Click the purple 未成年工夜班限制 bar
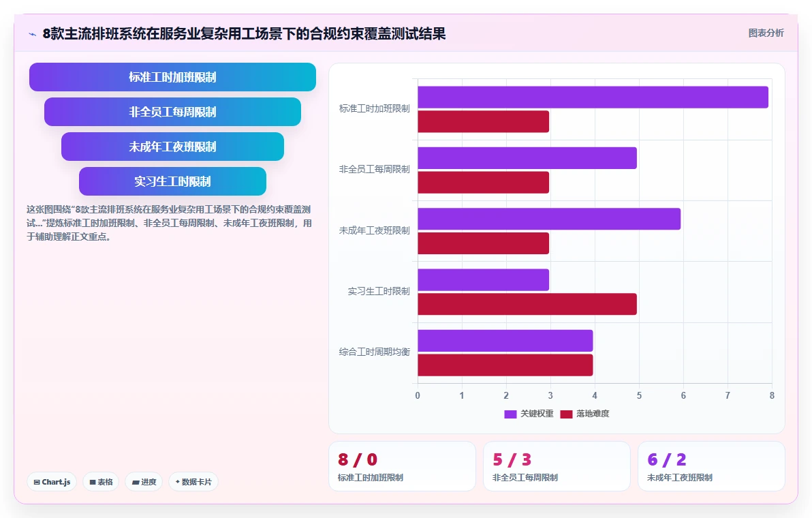Viewport: 812px width, 518px height. pyautogui.click(x=549, y=219)
